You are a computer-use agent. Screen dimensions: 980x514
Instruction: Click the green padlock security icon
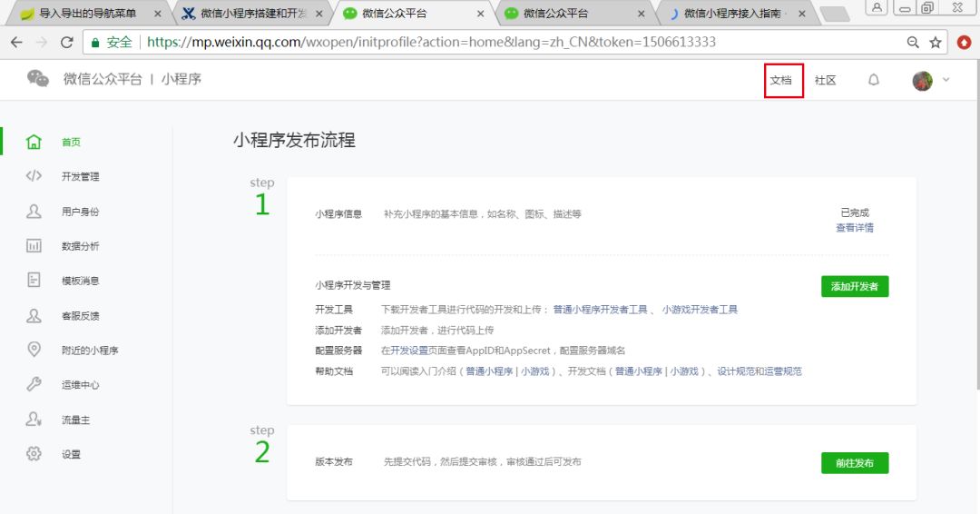pyautogui.click(x=95, y=43)
